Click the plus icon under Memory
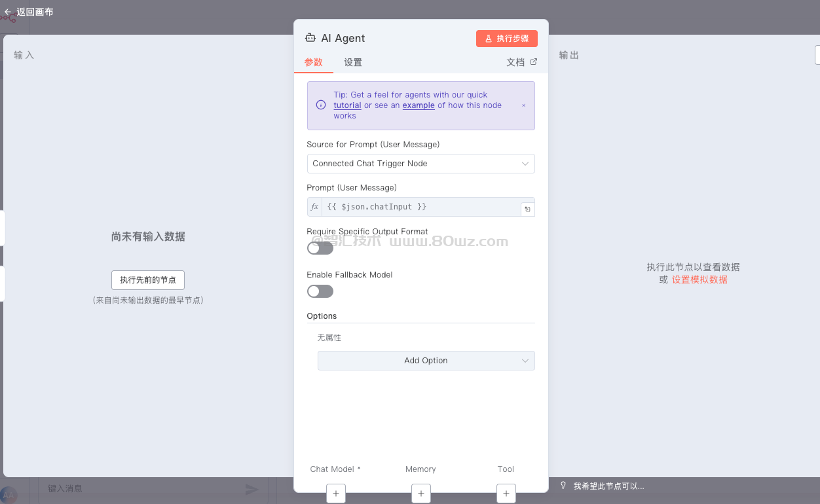Viewport: 820px width, 504px height. [x=420, y=494]
